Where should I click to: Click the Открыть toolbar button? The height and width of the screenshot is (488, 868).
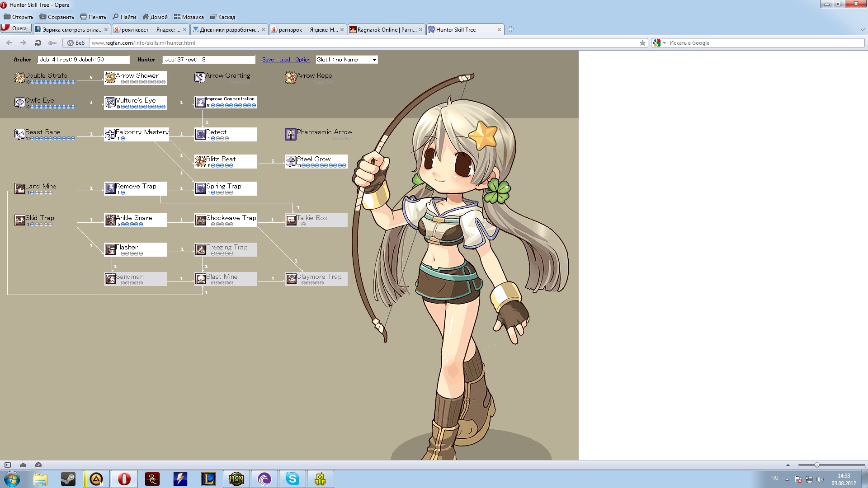click(x=19, y=17)
